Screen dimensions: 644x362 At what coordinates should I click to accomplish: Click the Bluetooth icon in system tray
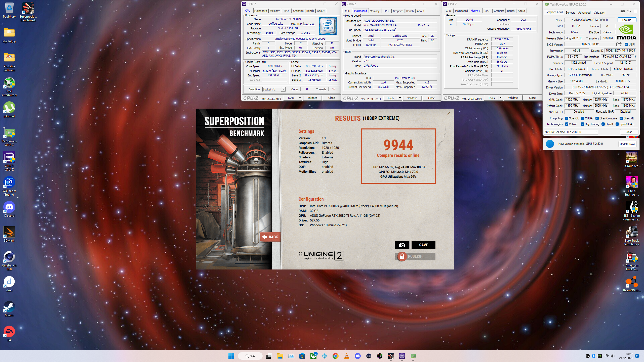pyautogui.click(x=593, y=356)
